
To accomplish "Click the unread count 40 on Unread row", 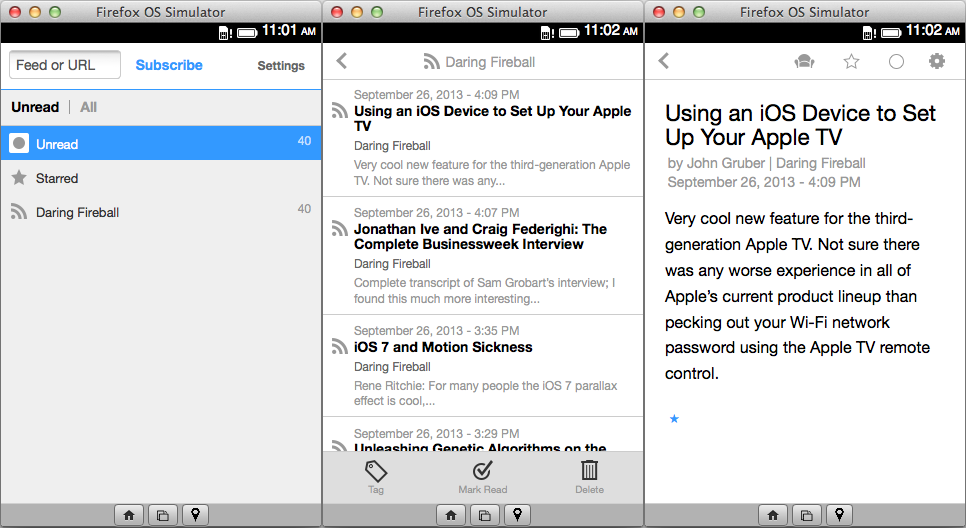I will pos(304,140).
